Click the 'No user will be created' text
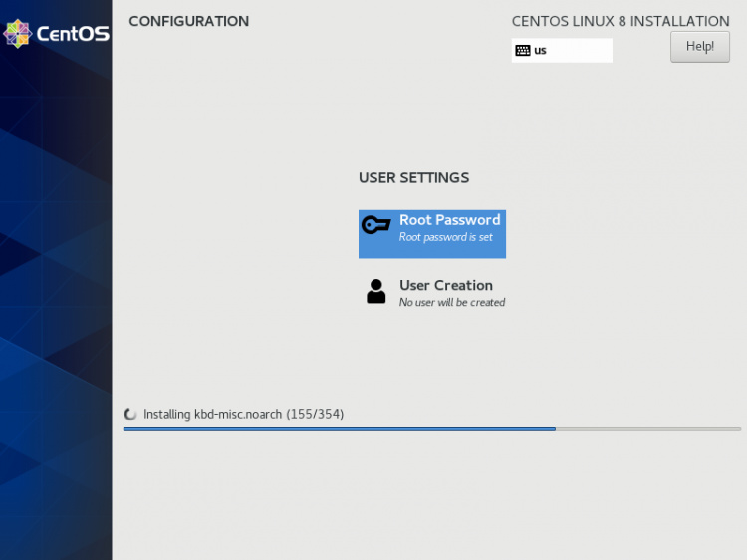 451,302
